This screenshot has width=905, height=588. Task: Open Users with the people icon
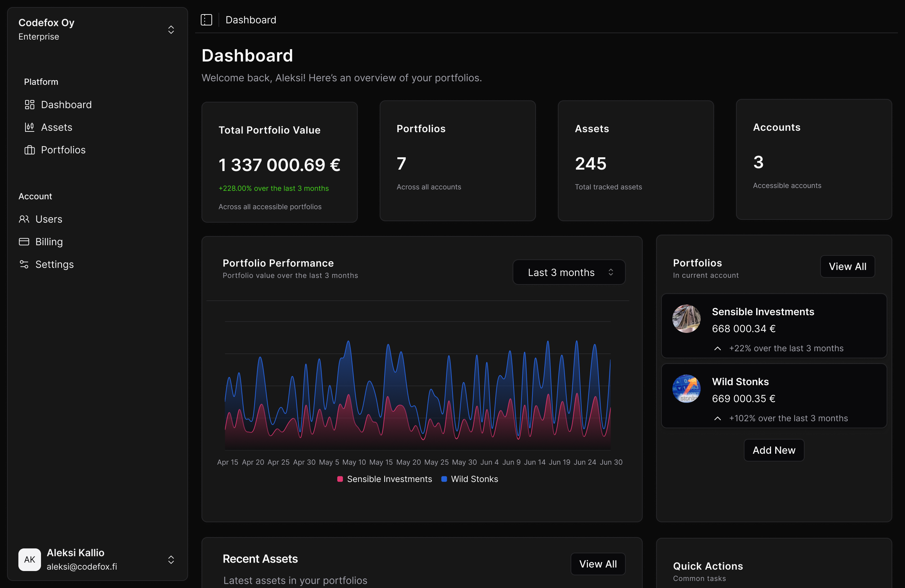[x=24, y=219]
